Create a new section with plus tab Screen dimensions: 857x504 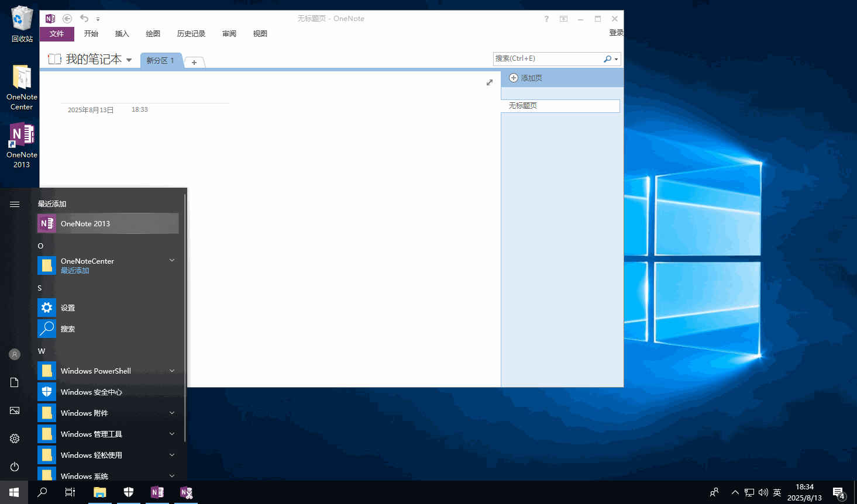(194, 62)
